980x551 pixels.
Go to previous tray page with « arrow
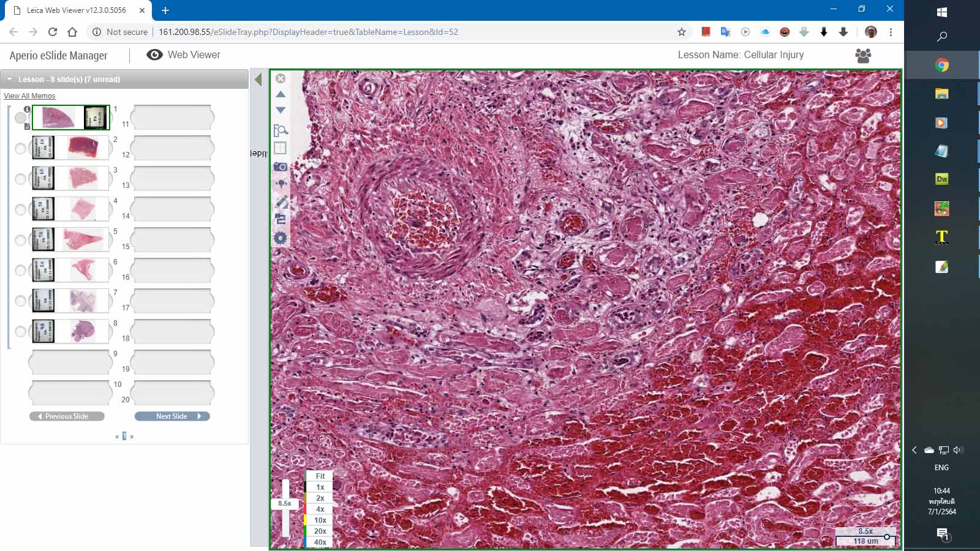click(x=117, y=437)
